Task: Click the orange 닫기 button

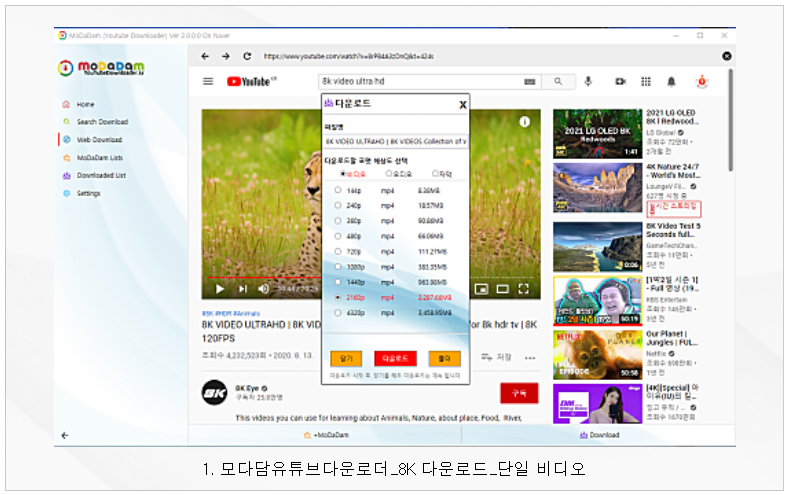Action: 346,358
